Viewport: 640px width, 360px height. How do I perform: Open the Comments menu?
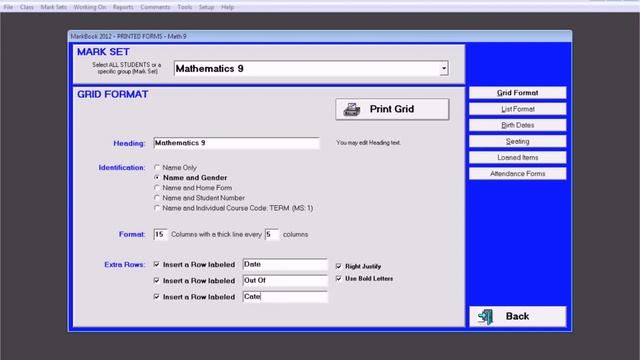(155, 7)
